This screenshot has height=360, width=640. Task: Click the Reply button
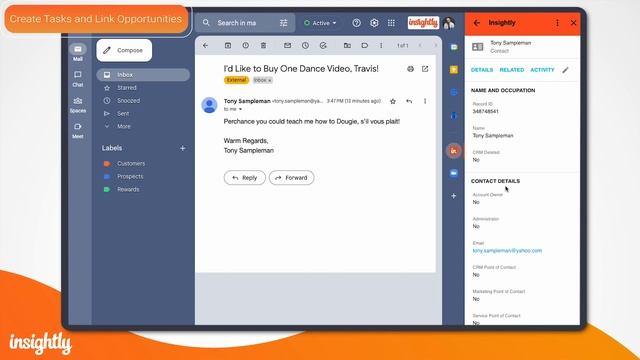(x=244, y=178)
